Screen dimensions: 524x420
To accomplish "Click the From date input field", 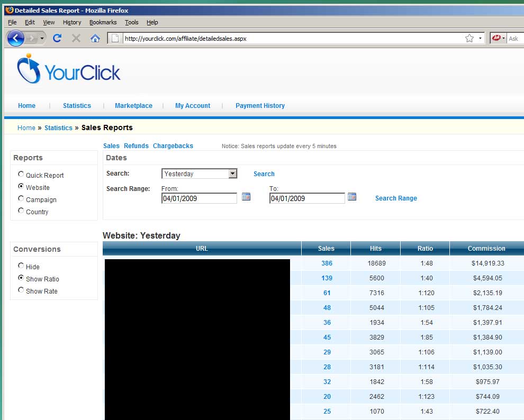I will (199, 198).
